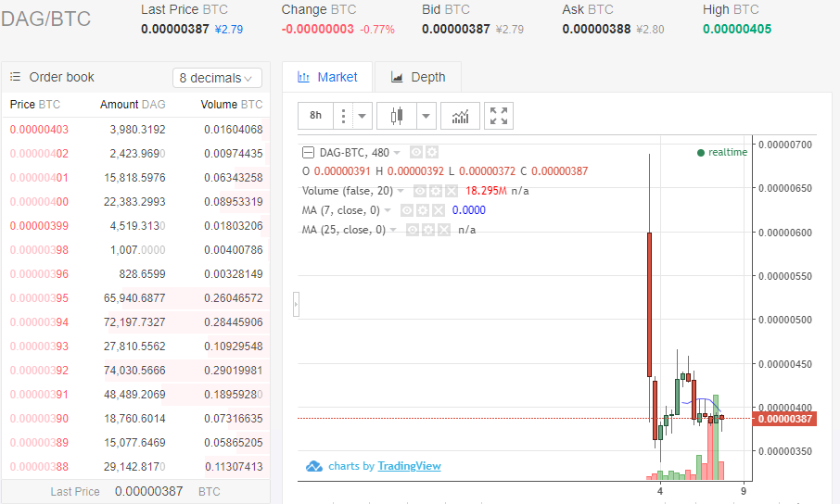Remove the MA (7, close, 0) indicator

pos(439,210)
